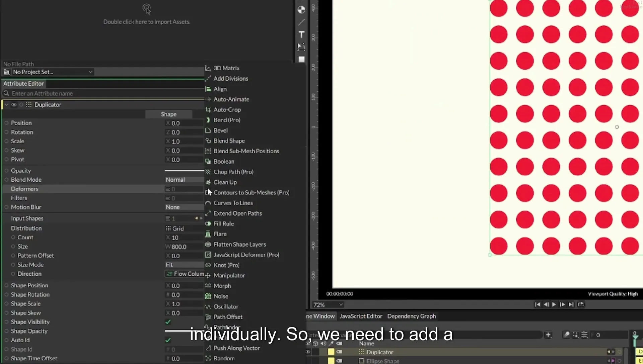The image size is (643, 364).
Task: Toggle solo circle next to Duplicator eye
Action: [x=21, y=105]
